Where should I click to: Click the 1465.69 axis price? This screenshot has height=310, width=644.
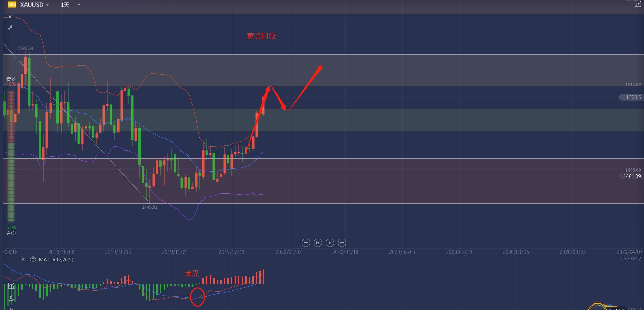(633, 170)
